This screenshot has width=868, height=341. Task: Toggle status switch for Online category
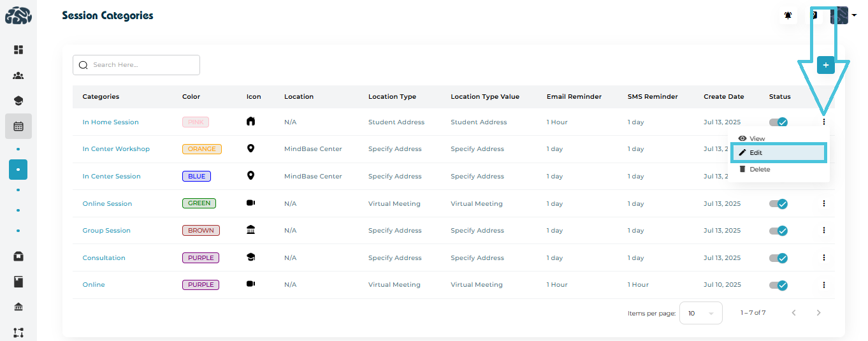tap(778, 285)
